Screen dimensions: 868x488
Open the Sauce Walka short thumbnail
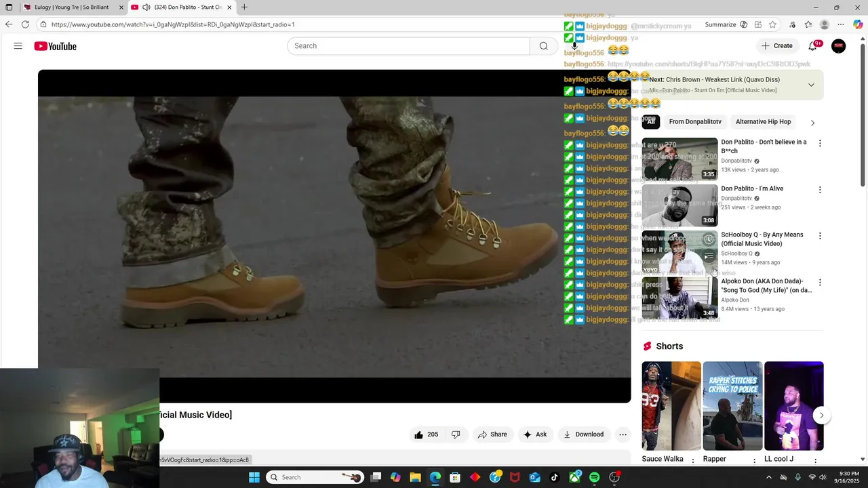(x=671, y=406)
